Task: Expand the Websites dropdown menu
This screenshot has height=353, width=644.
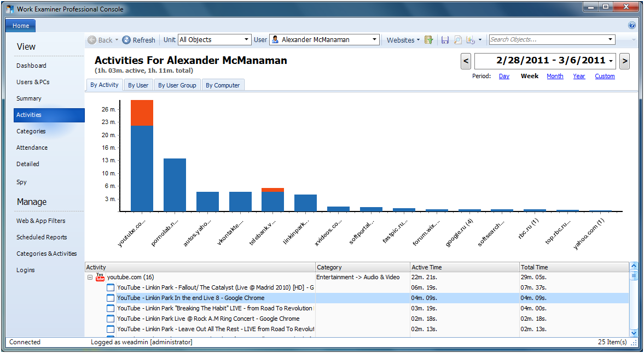Action: coord(403,40)
